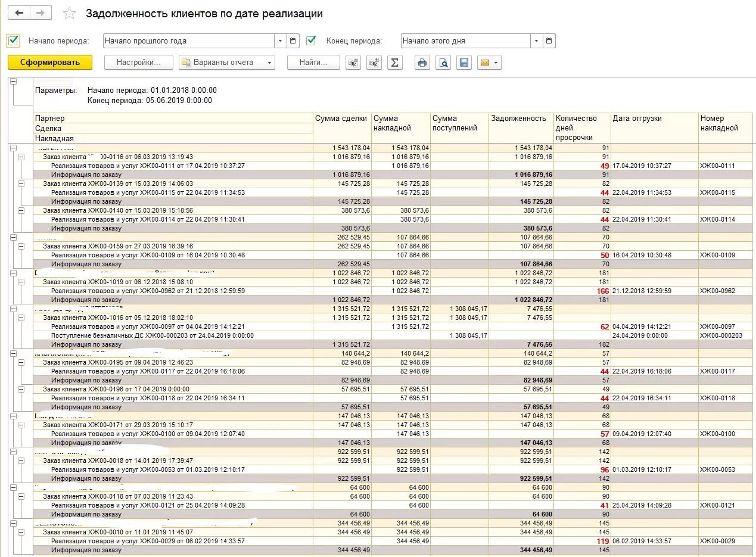The image size is (756, 557).
Task: Collapse partner group totaling 1 543 178,04
Action: [x=13, y=148]
